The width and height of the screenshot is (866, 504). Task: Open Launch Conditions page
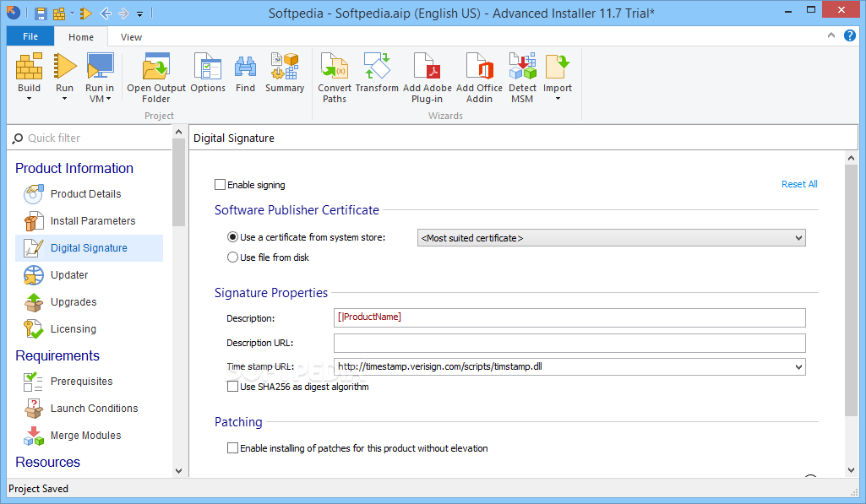pos(89,409)
